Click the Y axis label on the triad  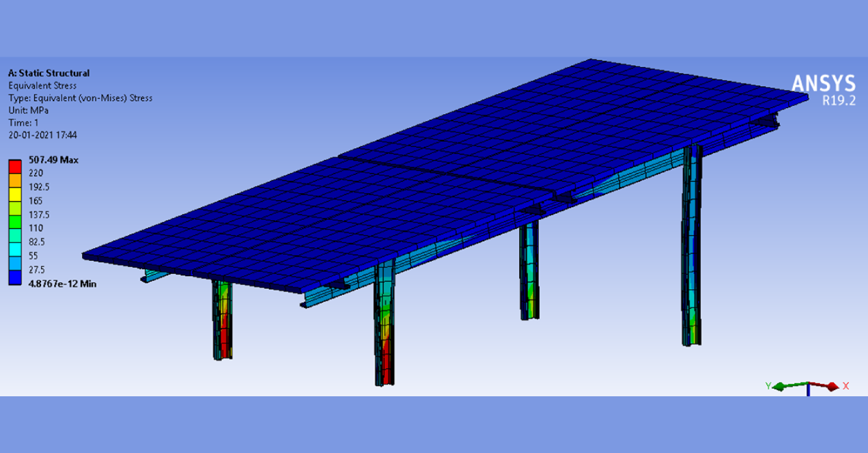click(x=768, y=386)
